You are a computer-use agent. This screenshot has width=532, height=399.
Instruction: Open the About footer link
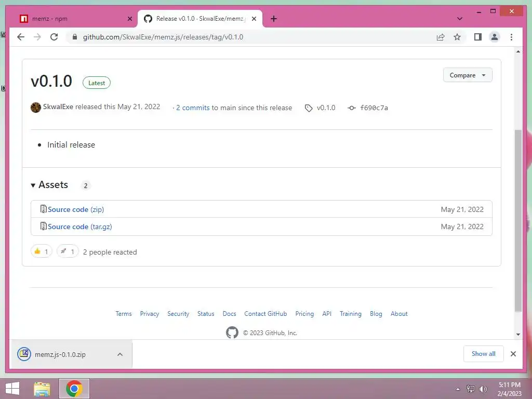(x=399, y=313)
